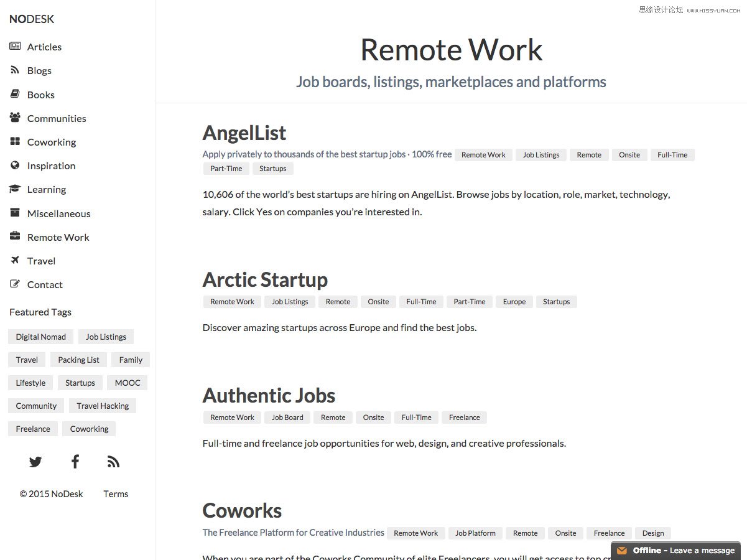Click the 'Remote Work' page title
This screenshot has height=560, width=747.
tap(452, 50)
